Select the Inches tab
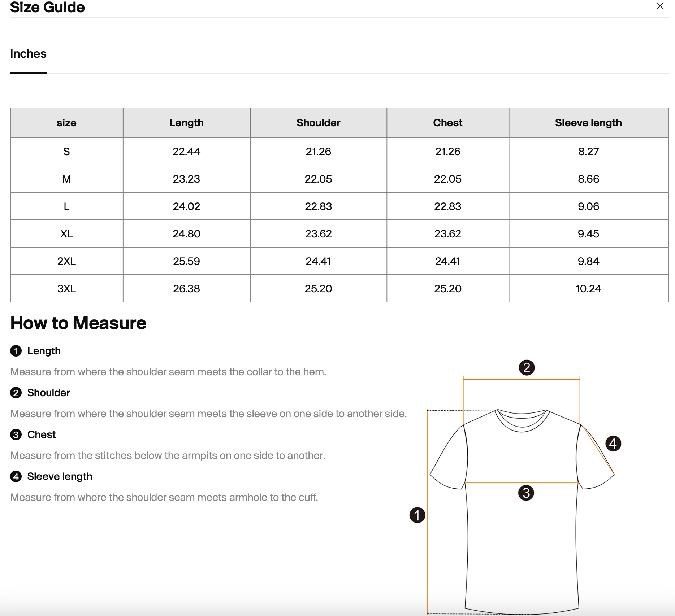 [28, 54]
